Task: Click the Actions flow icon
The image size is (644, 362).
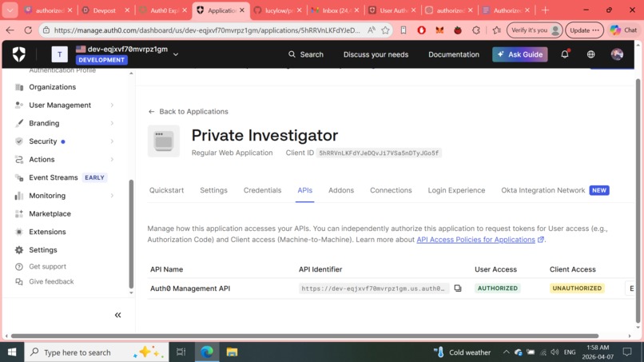Action: 19,160
